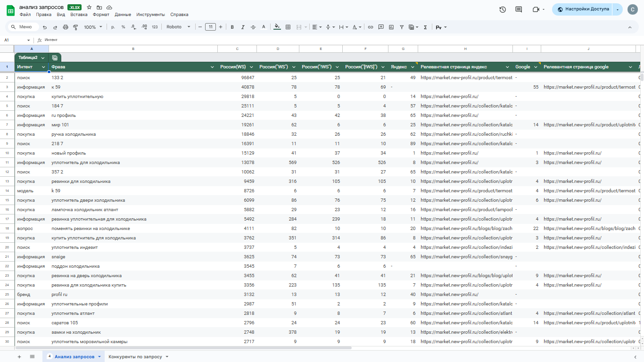
Task: Click the borders icon
Action: (288, 27)
